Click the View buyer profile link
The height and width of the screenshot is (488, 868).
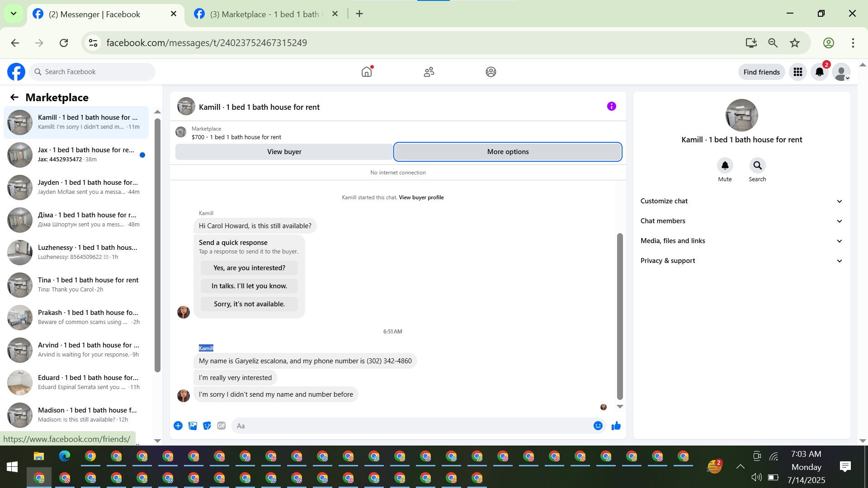pos(421,197)
